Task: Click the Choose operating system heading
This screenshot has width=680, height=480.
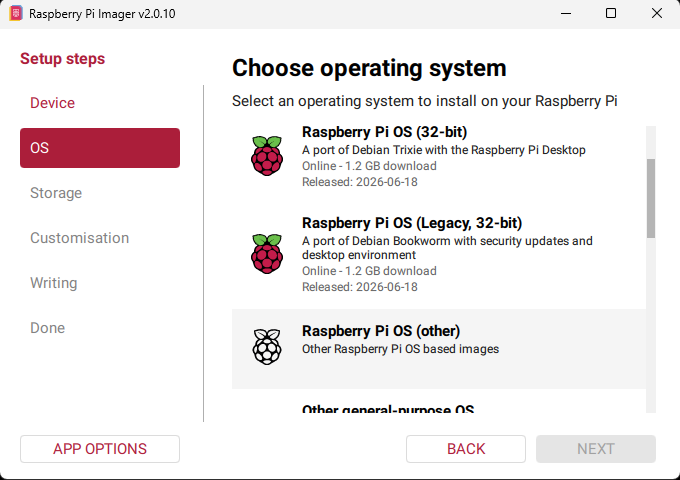Action: coord(369,68)
